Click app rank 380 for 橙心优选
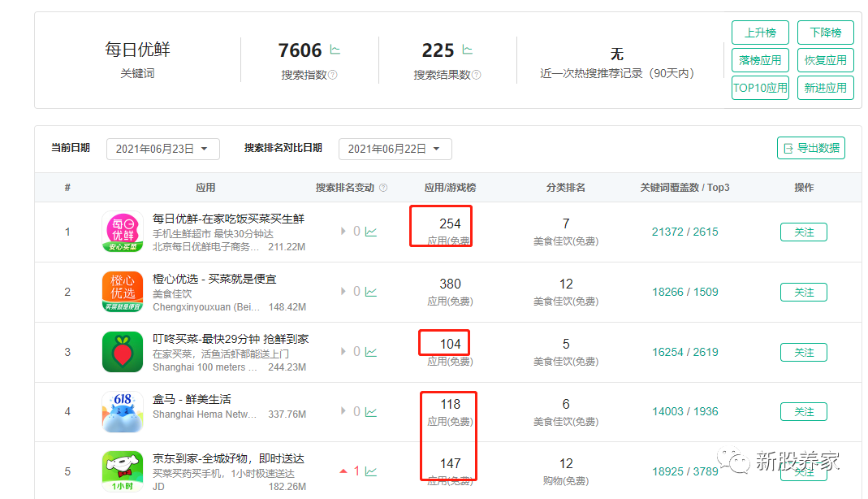This screenshot has width=868, height=499. point(450,284)
